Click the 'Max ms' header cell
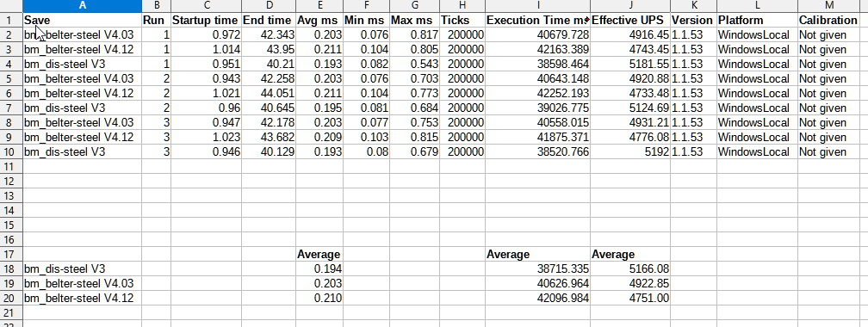The height and width of the screenshot is (327, 868). pyautogui.click(x=415, y=20)
